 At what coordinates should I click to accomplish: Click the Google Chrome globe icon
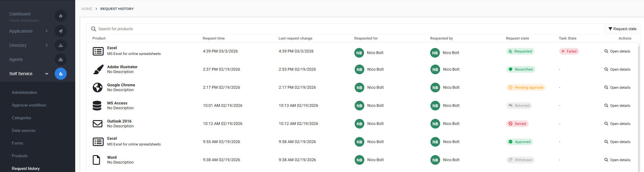[x=98, y=88]
